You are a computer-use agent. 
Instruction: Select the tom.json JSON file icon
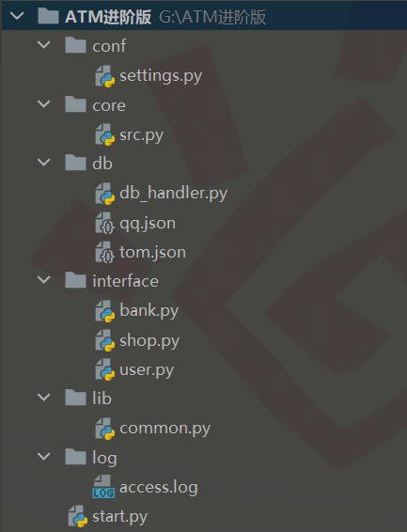pos(104,253)
